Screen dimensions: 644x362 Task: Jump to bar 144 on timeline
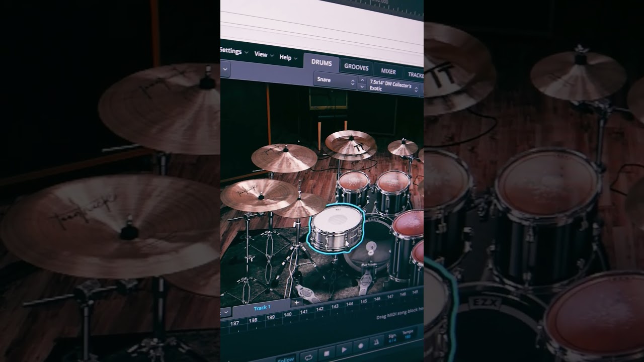[349, 303]
